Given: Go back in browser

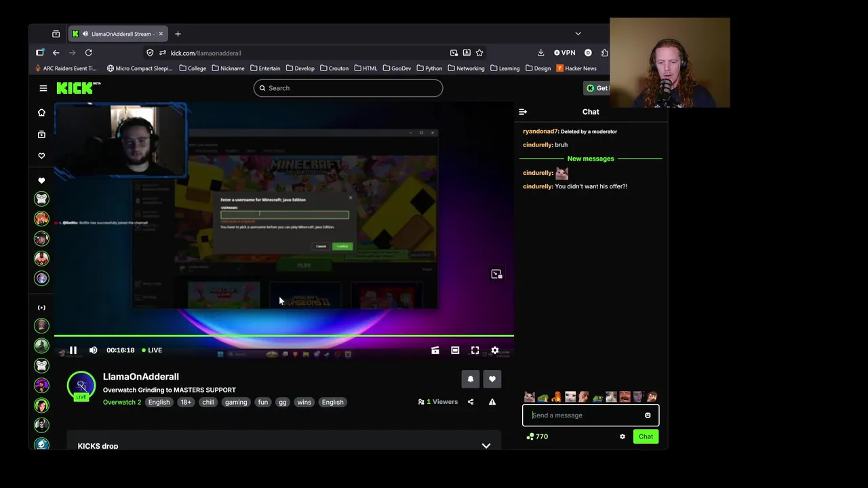Looking at the screenshot, I should tap(56, 53).
